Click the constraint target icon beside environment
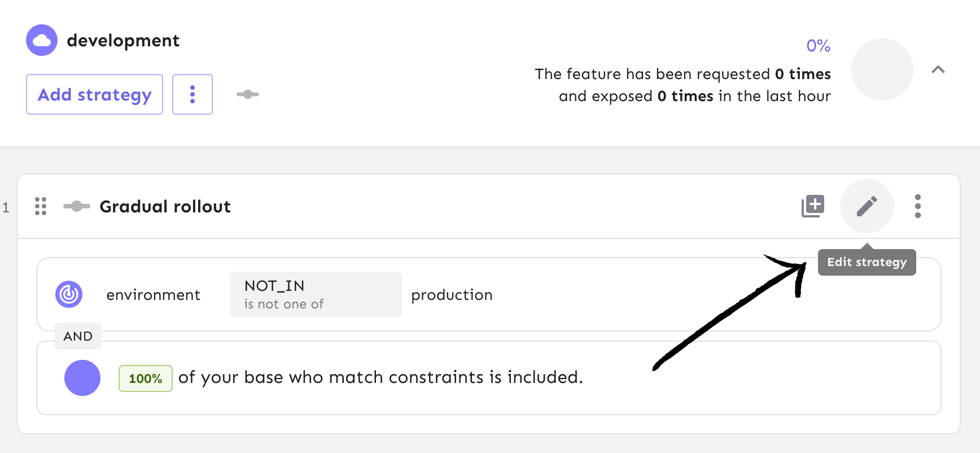Screen dimensions: 980x453 [68, 294]
